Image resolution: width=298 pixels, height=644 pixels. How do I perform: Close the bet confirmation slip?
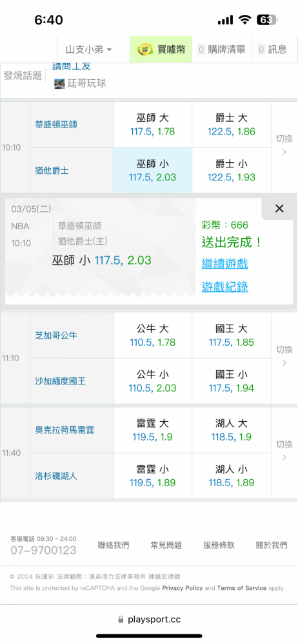pos(279,209)
